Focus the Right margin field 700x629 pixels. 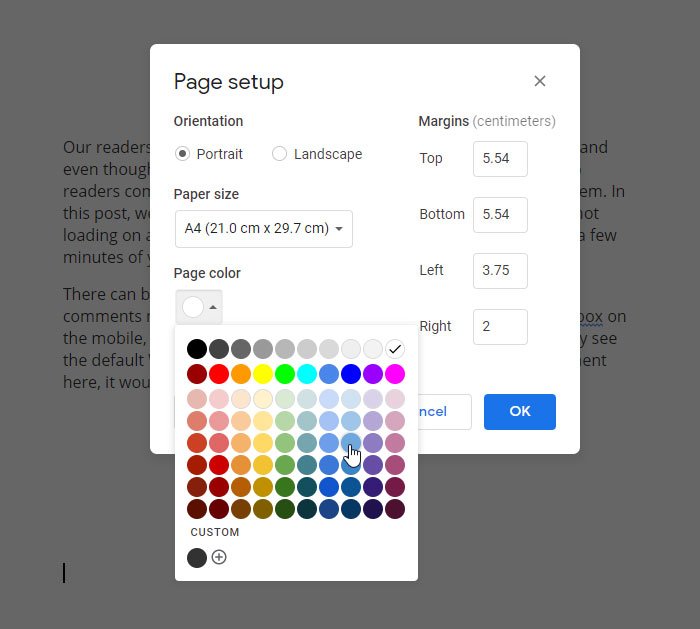coord(499,326)
